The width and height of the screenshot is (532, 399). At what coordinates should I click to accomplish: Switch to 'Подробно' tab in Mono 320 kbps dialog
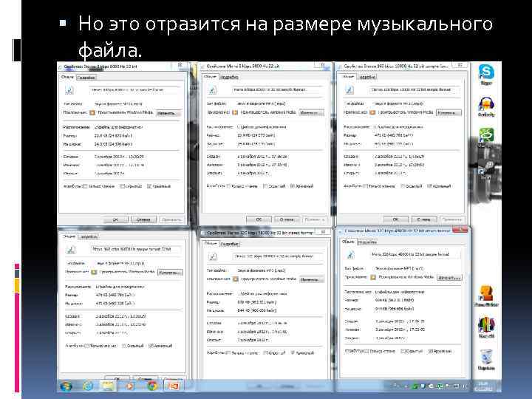click(x=367, y=242)
